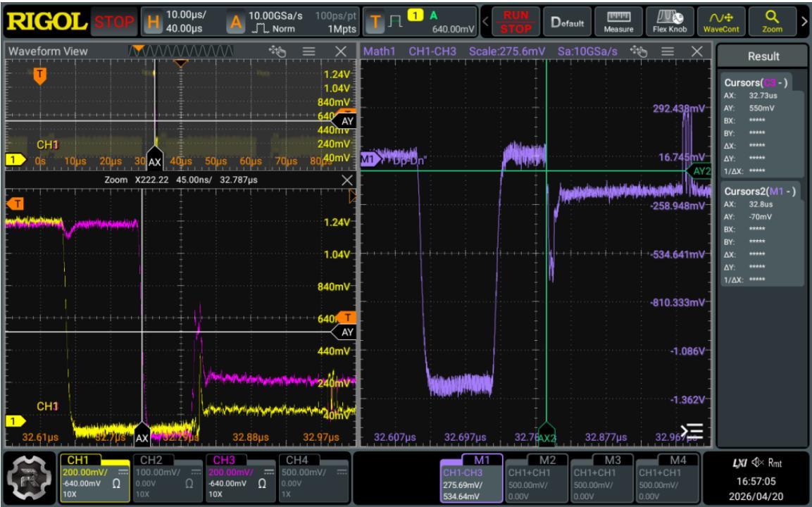The height and width of the screenshot is (507, 812).
Task: Tap the touch gesture icon in Math1 window
Action: [x=638, y=51]
